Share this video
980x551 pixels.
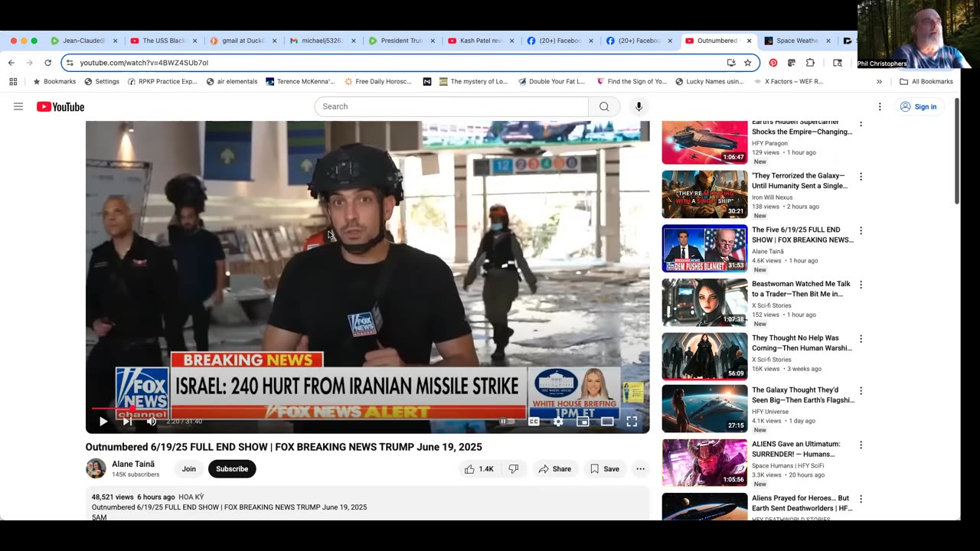click(x=555, y=469)
